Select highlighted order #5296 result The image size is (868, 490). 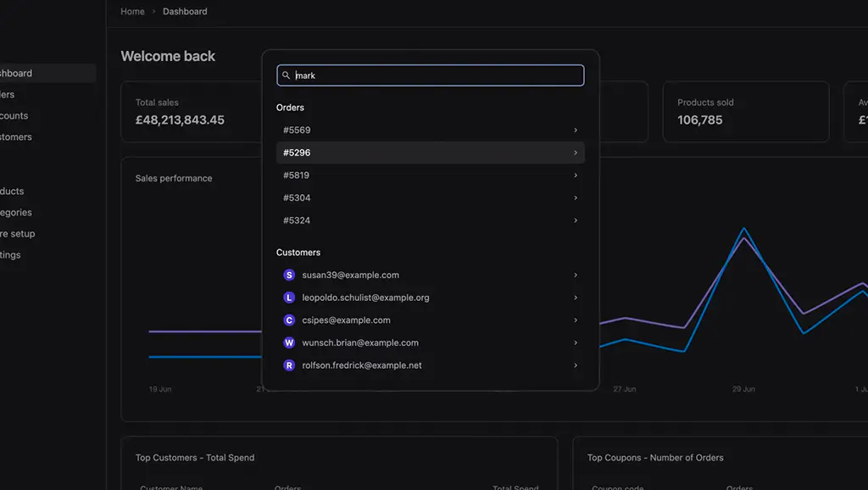[430, 153]
